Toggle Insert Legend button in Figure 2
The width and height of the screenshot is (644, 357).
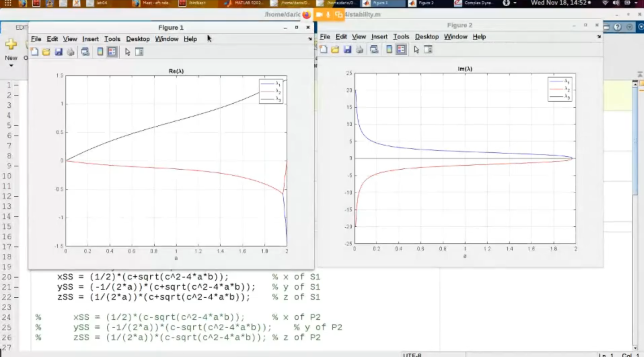pyautogui.click(x=401, y=50)
